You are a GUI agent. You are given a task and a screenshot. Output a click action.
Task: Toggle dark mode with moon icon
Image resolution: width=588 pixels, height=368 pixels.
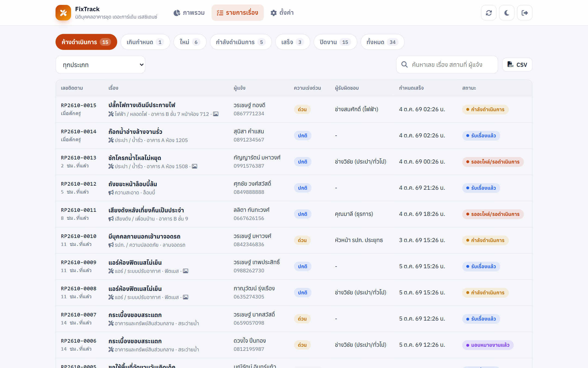point(507,13)
